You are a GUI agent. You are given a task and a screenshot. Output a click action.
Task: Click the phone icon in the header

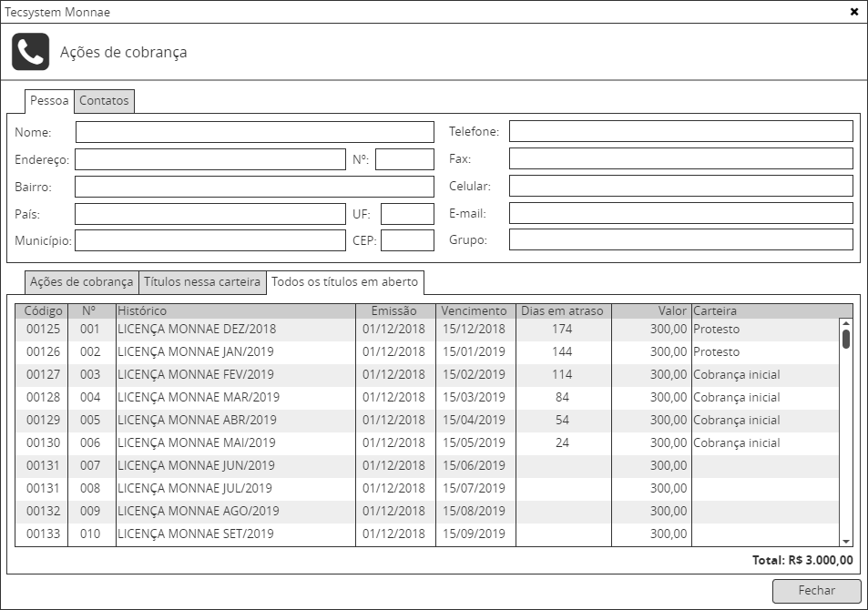30,52
